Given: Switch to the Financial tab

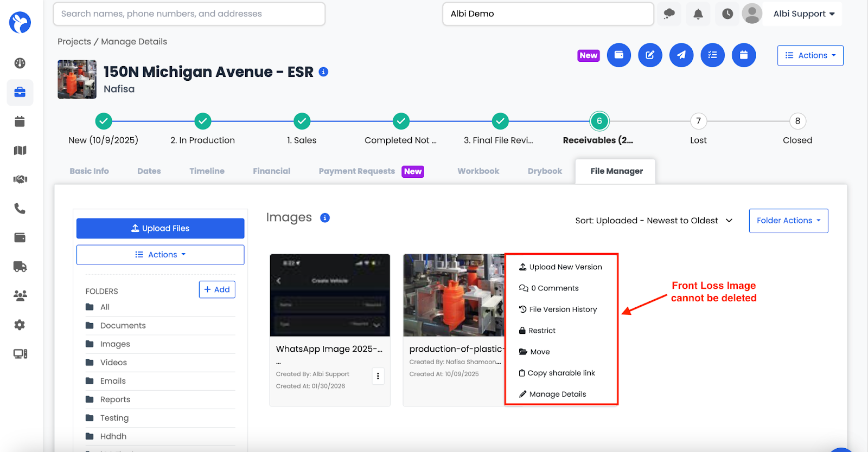Looking at the screenshot, I should click(x=271, y=171).
